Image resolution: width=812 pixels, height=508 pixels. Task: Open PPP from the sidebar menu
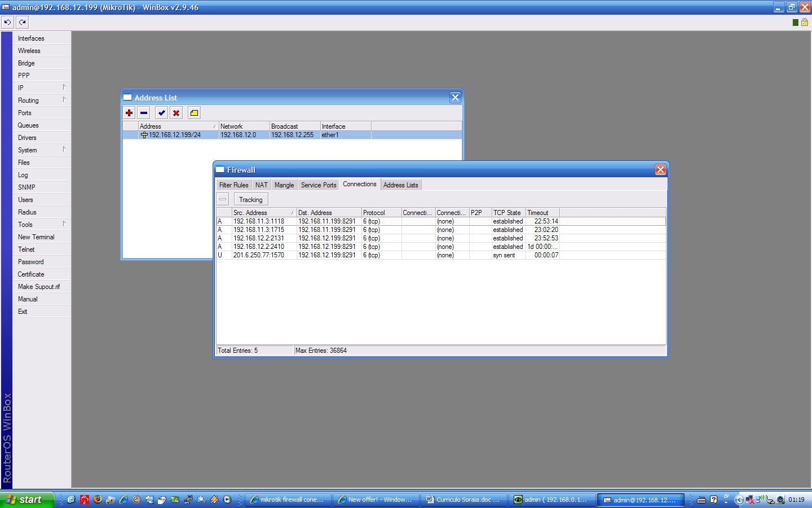click(42, 75)
